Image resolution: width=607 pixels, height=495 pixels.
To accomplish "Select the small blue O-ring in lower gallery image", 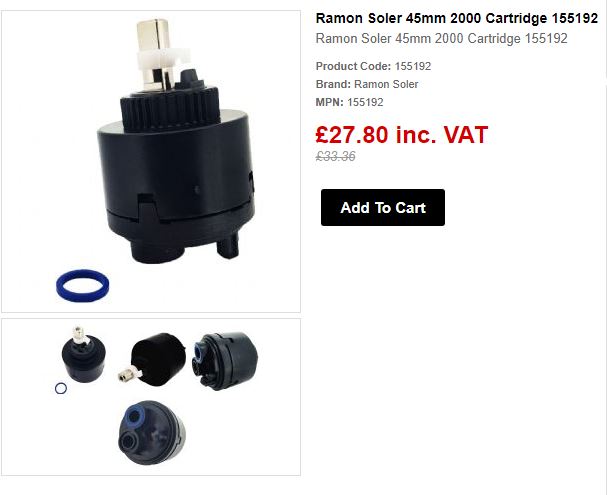I will [61, 388].
